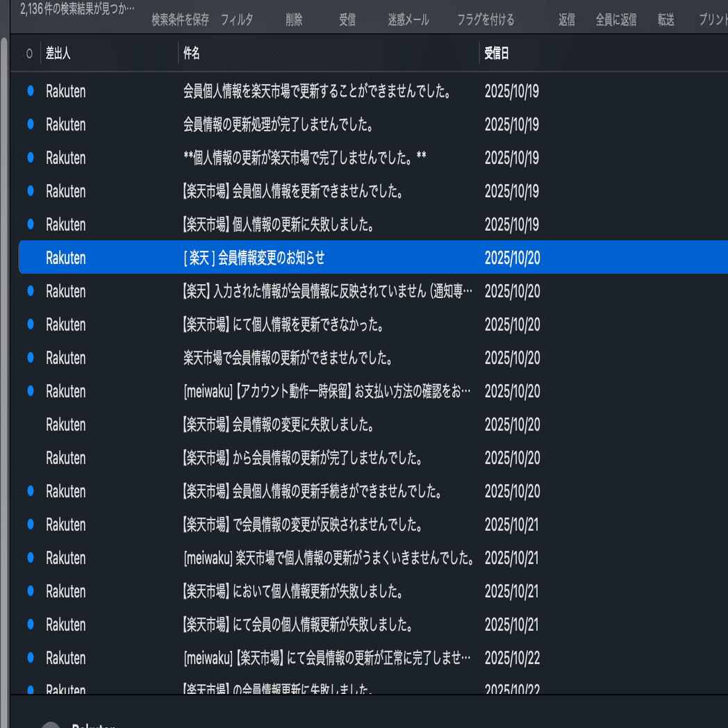Image resolution: width=728 pixels, height=728 pixels.
Task: Click the 全員に返信 toolbar button
Action: tap(616, 19)
